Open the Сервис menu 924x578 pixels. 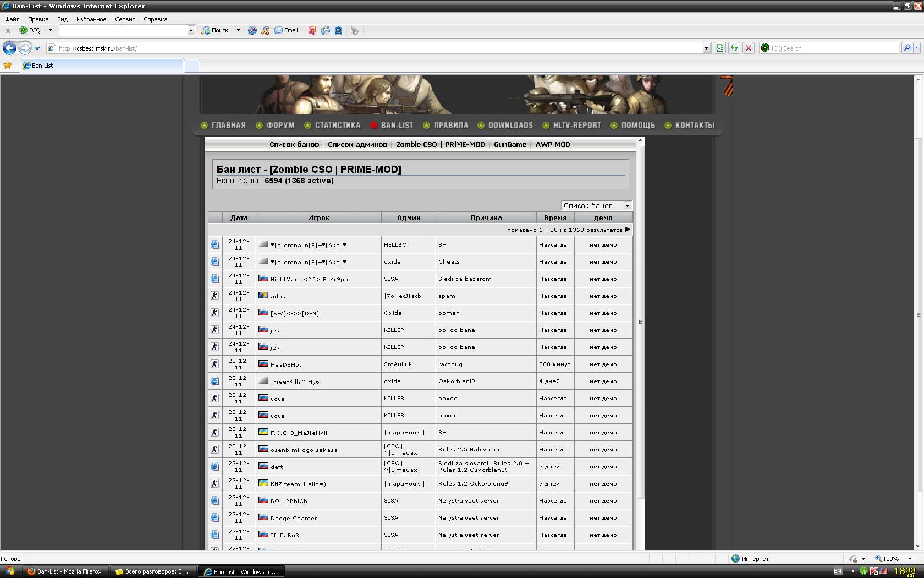pyautogui.click(x=125, y=19)
